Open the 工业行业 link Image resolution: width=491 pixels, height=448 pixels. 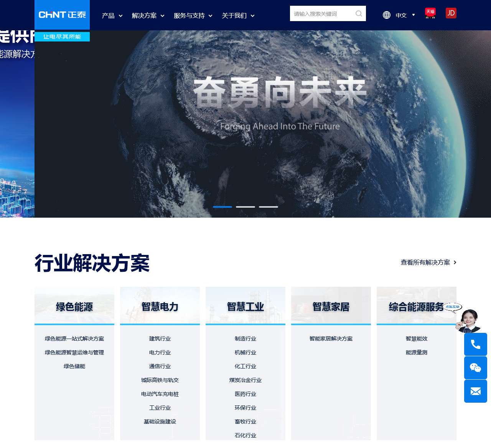pyautogui.click(x=160, y=408)
